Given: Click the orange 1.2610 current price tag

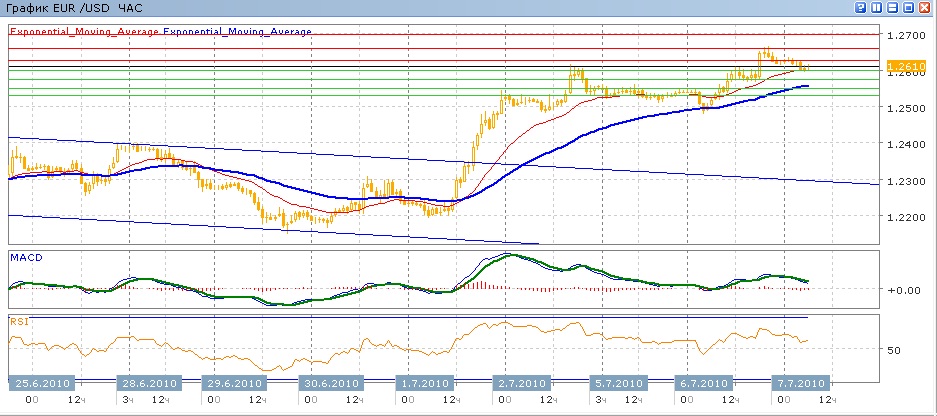Looking at the screenshot, I should tap(903, 66).
